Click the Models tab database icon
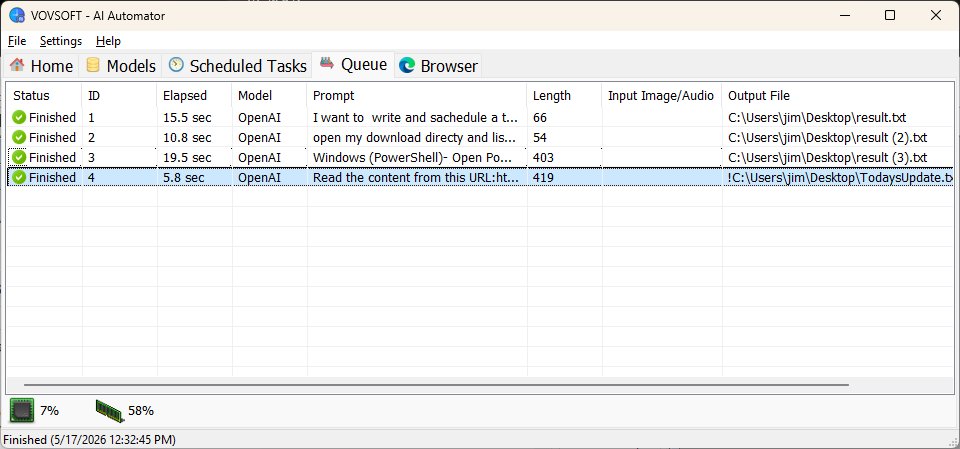Screen dimensions: 960x449 93,65
